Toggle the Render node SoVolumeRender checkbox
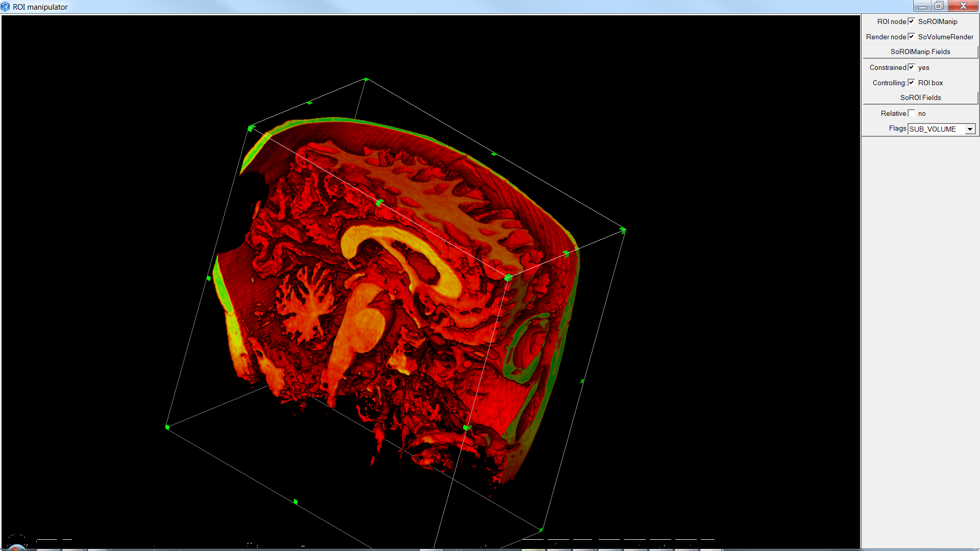Viewport: 980px width, 551px height. coord(911,37)
